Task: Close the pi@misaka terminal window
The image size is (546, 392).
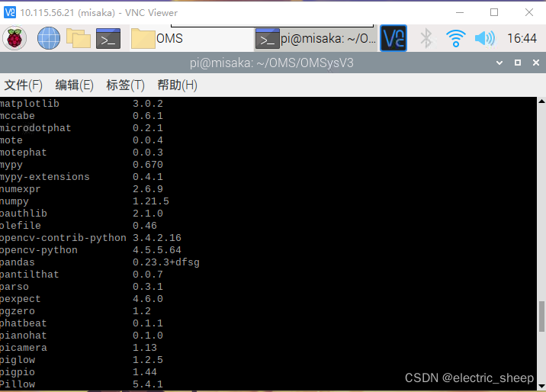Action: pyautogui.click(x=536, y=63)
